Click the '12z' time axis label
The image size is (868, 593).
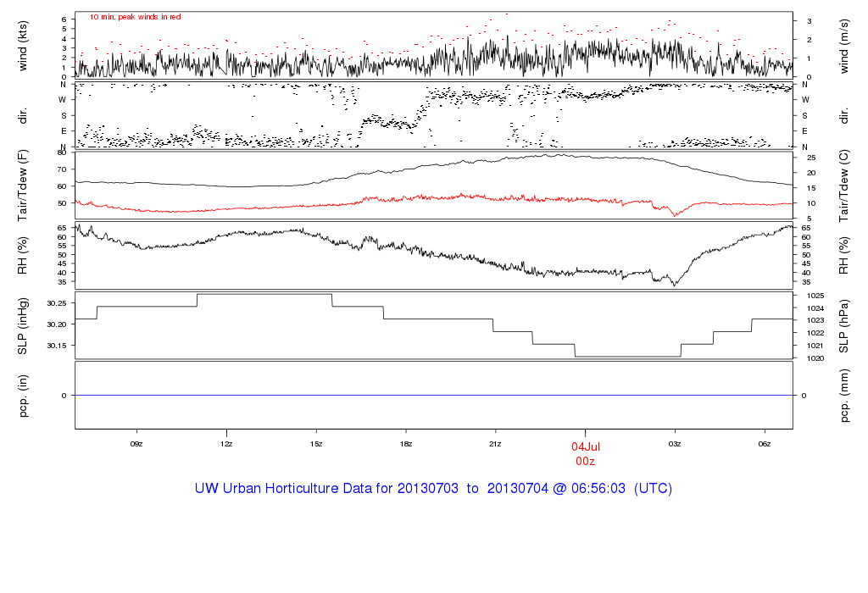[225, 444]
